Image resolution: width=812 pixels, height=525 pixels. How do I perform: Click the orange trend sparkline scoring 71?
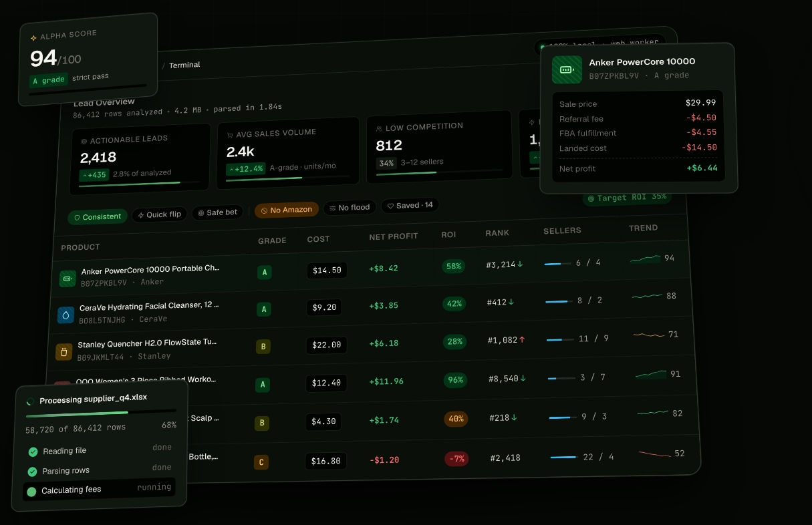click(648, 334)
